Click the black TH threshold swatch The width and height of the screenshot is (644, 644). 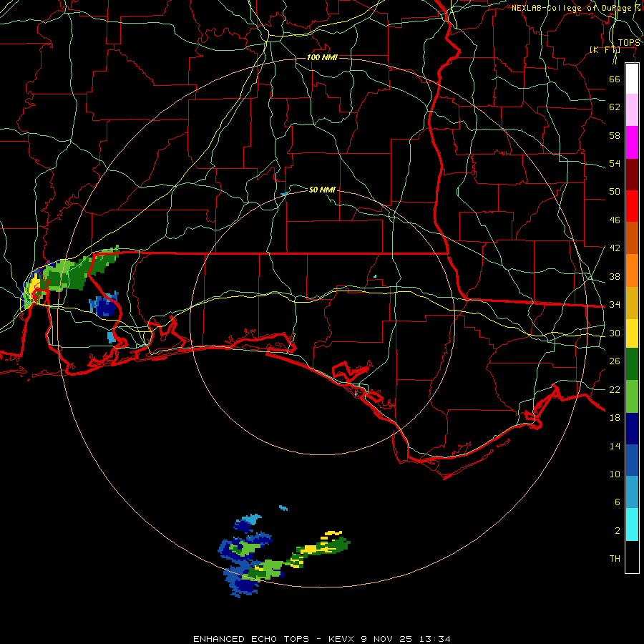(632, 557)
